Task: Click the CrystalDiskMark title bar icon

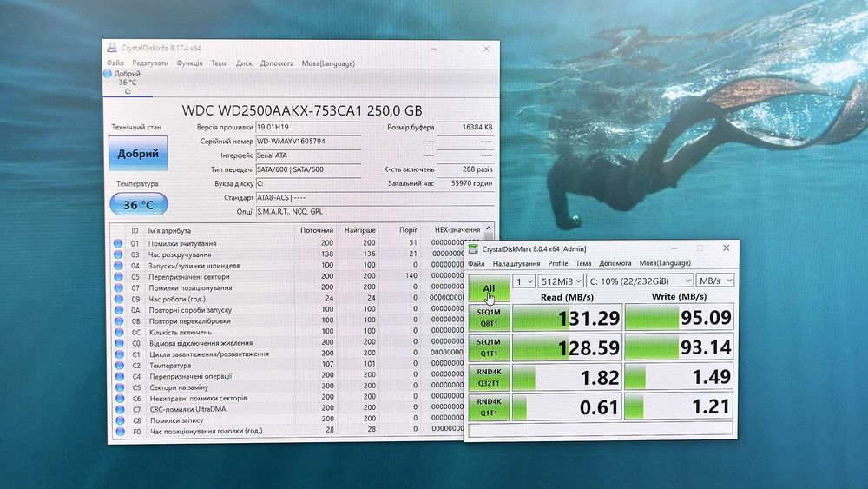Action: point(473,248)
